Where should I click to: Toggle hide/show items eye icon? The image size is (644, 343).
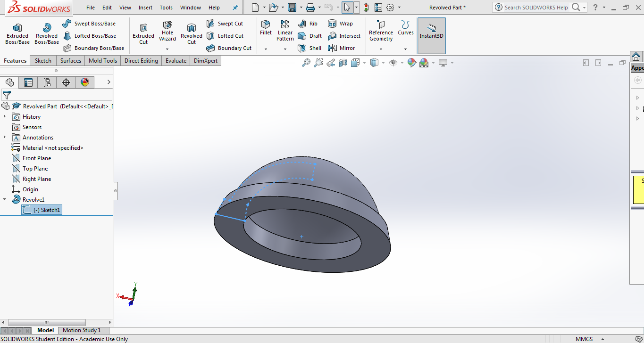point(393,63)
